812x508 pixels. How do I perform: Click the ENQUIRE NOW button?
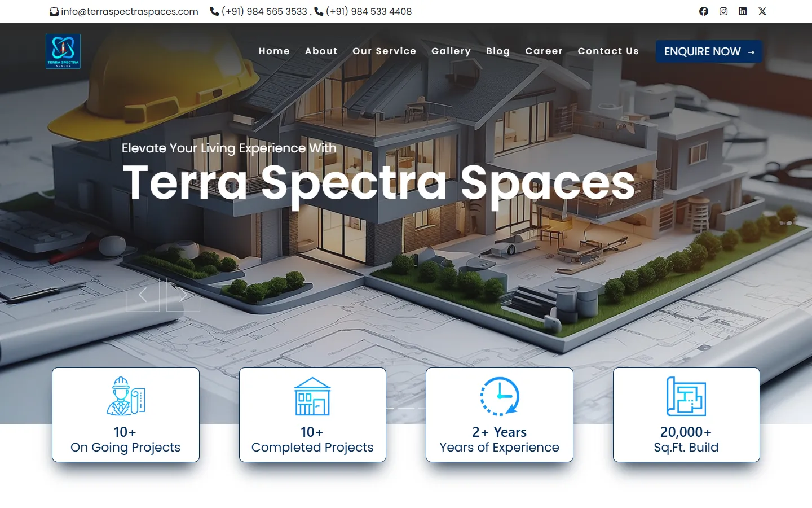point(709,51)
